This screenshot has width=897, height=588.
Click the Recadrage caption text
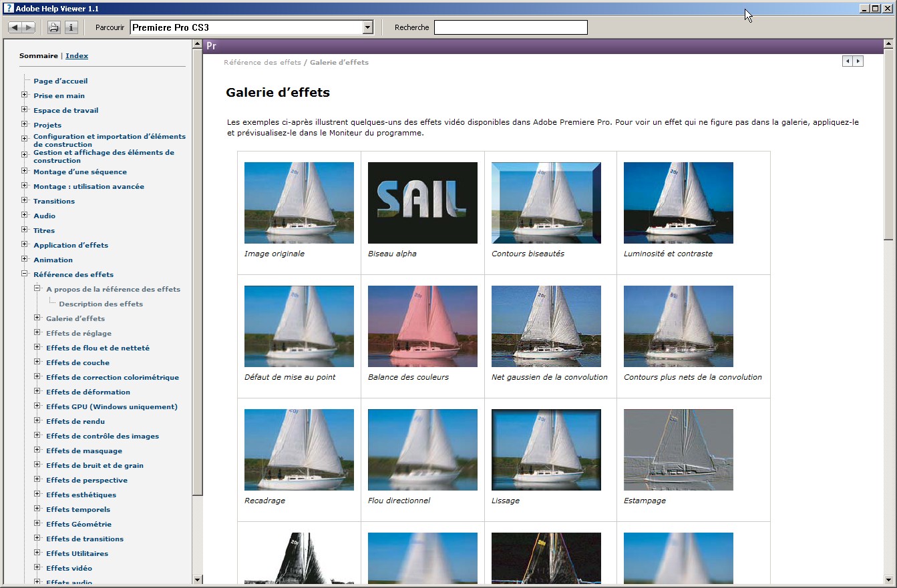click(x=264, y=501)
